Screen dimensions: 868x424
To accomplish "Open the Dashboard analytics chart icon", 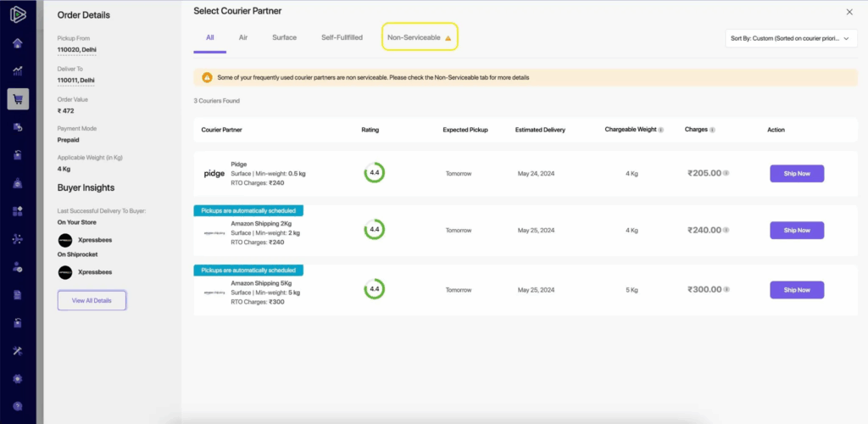I will pos(18,71).
